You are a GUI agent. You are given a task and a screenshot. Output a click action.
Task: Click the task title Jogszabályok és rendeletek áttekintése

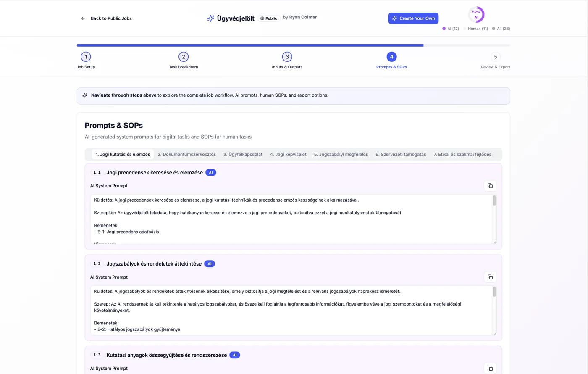(x=154, y=264)
